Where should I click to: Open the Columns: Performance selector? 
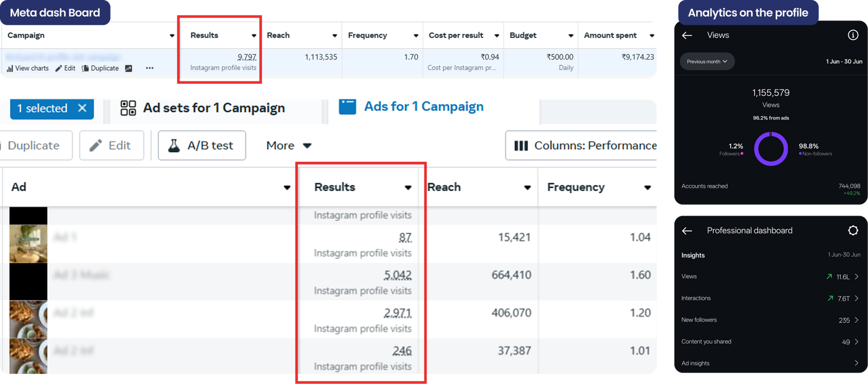[581, 146]
